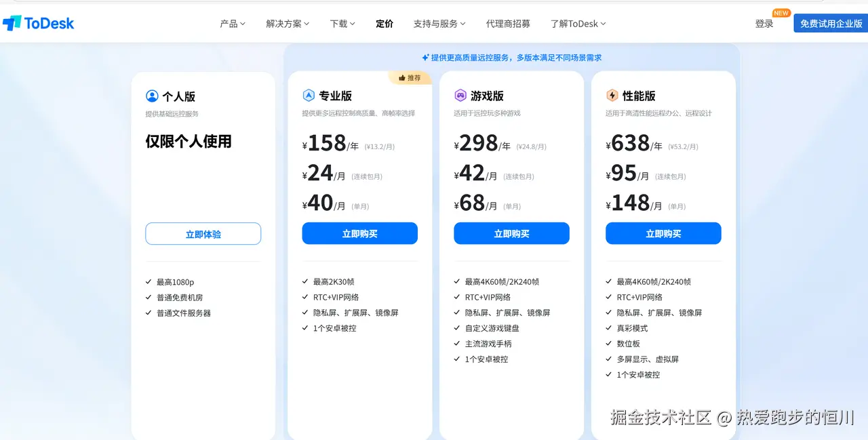Screen dimensions: 868x440
Task: Click the 登录 link
Action: 764,23
